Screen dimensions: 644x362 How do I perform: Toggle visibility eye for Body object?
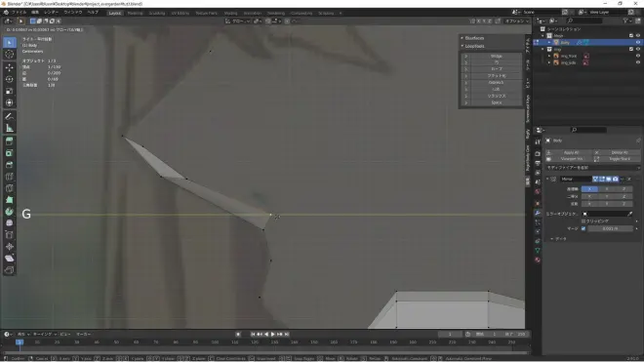pos(638,42)
